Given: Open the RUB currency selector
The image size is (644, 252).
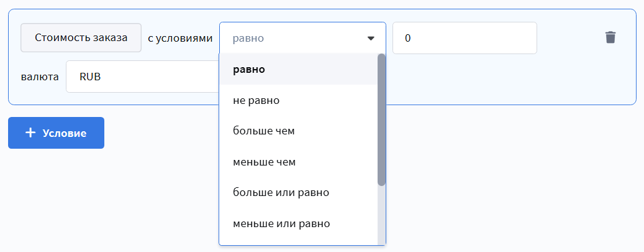Looking at the screenshot, I should pos(140,77).
